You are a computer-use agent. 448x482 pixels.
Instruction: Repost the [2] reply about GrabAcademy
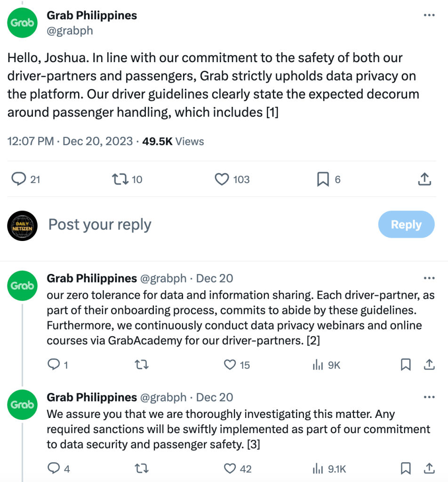(140, 365)
